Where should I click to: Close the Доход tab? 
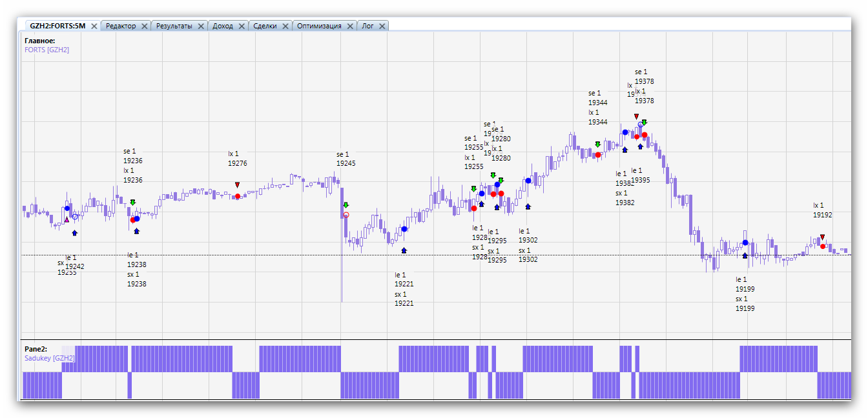(242, 26)
